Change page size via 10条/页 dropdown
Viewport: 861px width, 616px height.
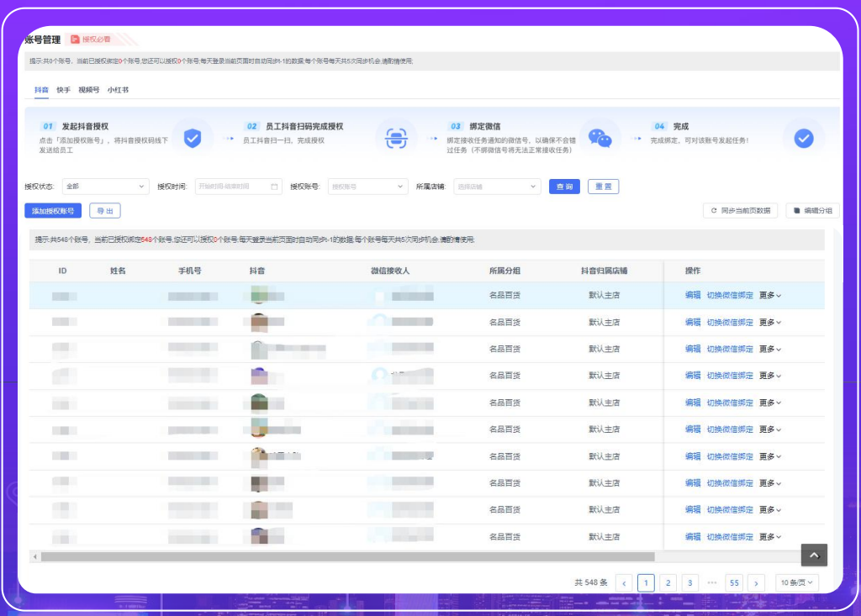point(796,582)
